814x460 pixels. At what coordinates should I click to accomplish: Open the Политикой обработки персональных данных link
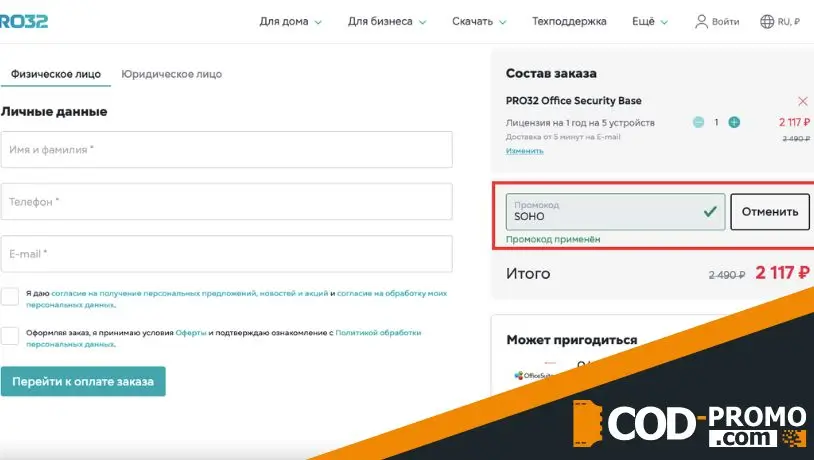[378, 333]
